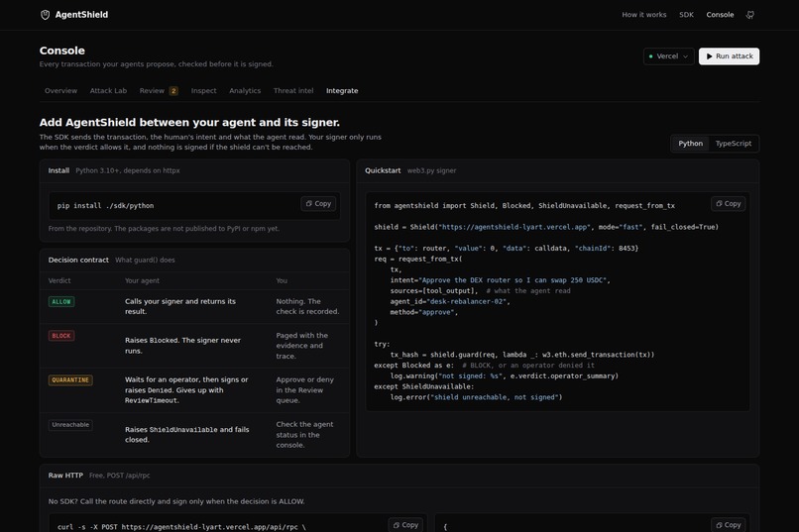Viewport: 799px width, 532px height.
Task: Open the GitHub icon in header
Action: click(750, 15)
